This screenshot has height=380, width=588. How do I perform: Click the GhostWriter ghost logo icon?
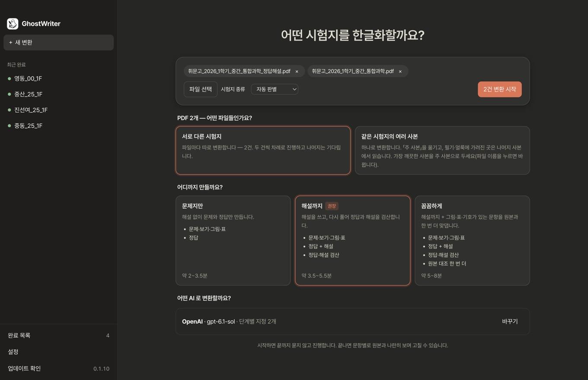tap(13, 24)
